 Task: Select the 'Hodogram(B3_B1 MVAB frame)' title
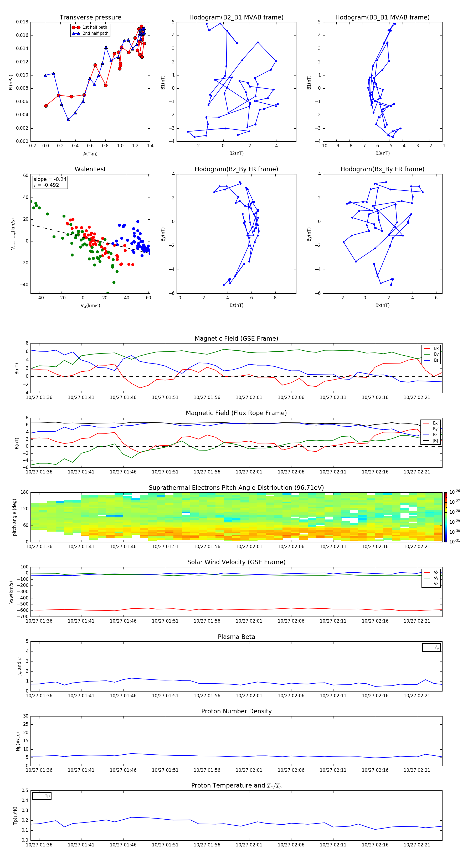click(x=382, y=18)
